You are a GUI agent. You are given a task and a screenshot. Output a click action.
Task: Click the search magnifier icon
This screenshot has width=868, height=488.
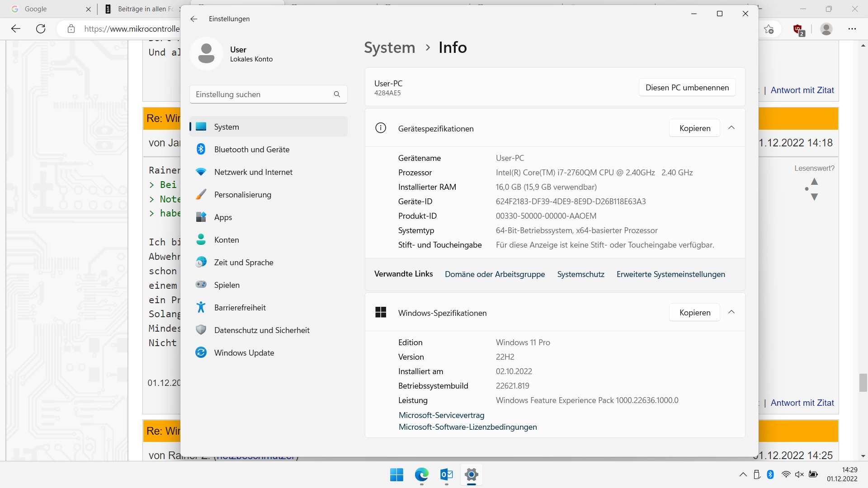[337, 94]
